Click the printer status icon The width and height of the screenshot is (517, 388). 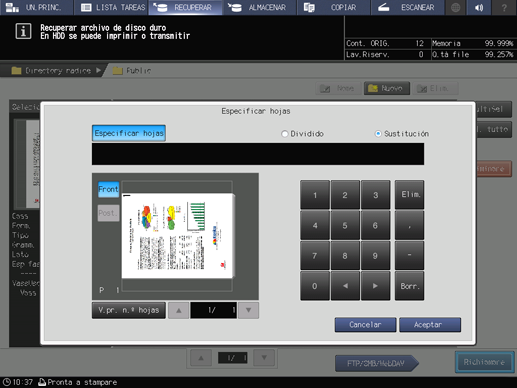tap(42, 382)
